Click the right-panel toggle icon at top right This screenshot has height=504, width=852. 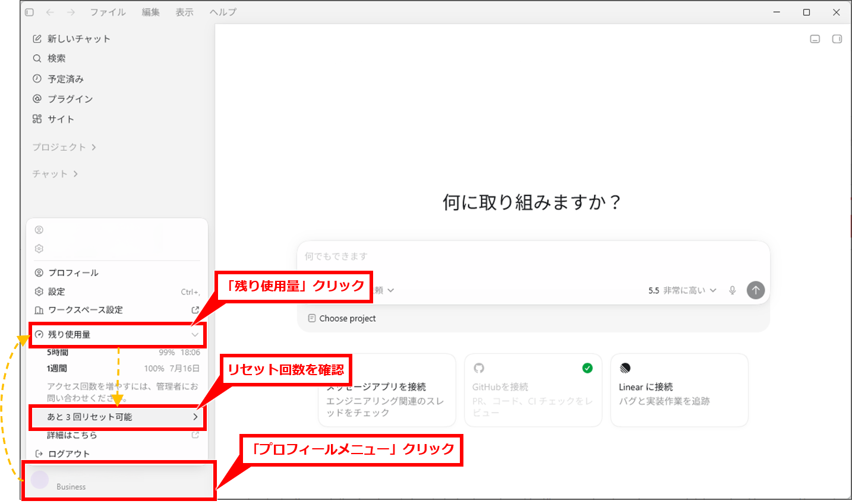tap(837, 39)
